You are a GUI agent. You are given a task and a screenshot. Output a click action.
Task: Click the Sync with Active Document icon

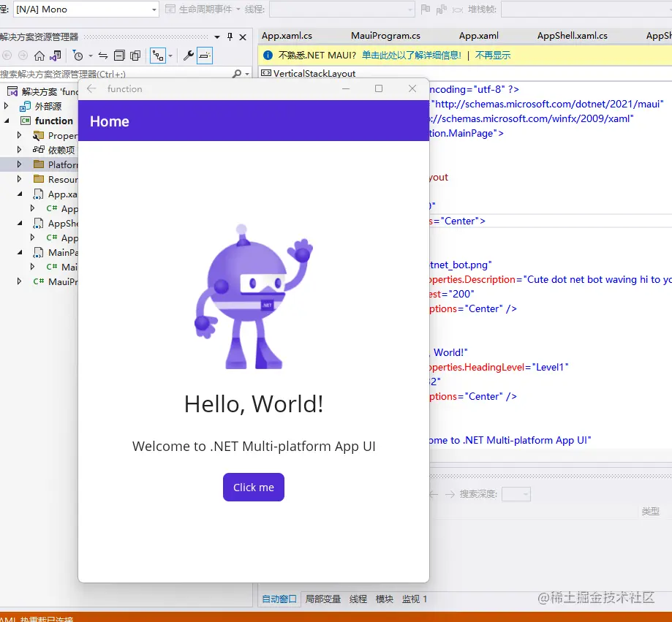(x=103, y=56)
